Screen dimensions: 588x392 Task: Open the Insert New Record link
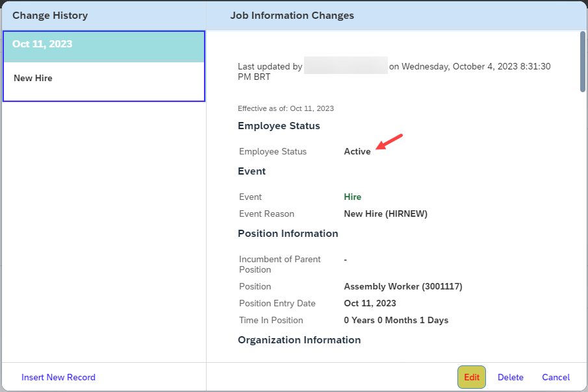tap(58, 377)
